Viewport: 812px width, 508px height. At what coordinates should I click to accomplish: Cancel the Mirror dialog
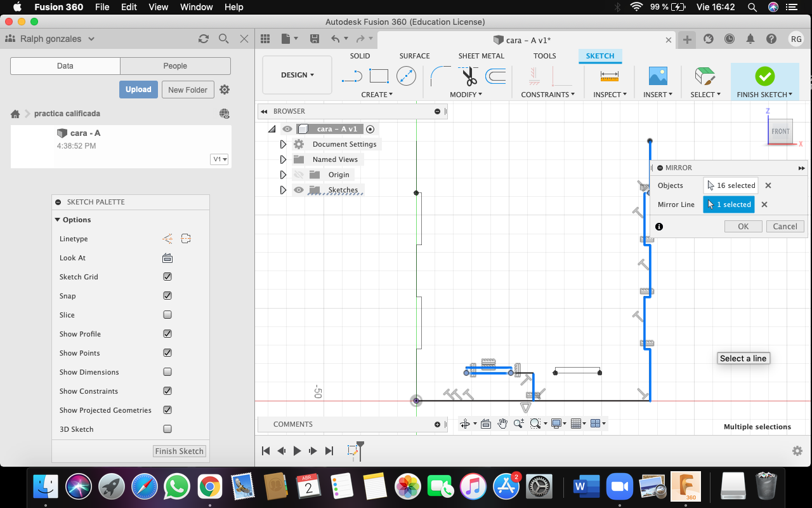785,226
